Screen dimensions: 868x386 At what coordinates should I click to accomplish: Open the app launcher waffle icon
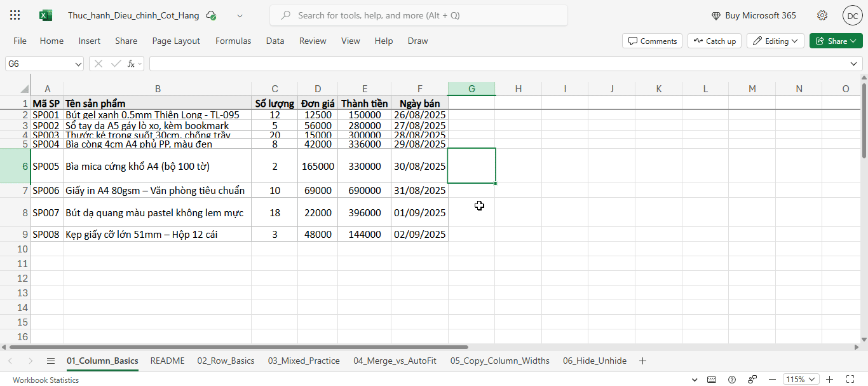coord(15,15)
